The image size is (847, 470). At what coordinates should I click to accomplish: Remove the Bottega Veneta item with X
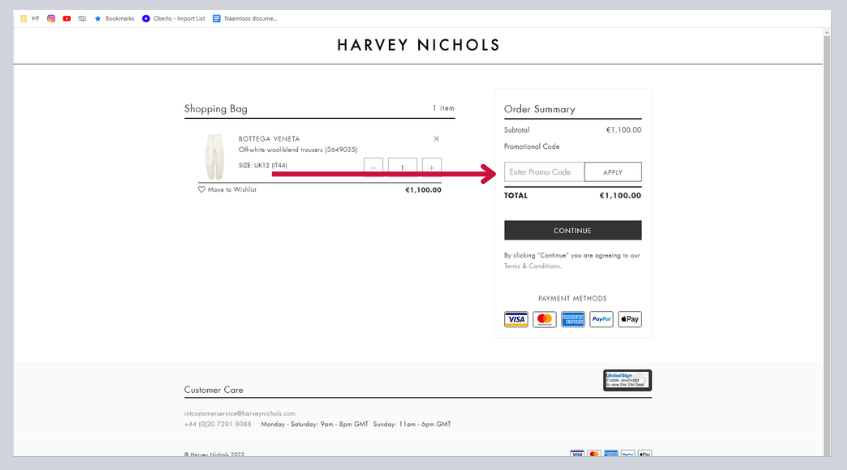click(x=436, y=139)
